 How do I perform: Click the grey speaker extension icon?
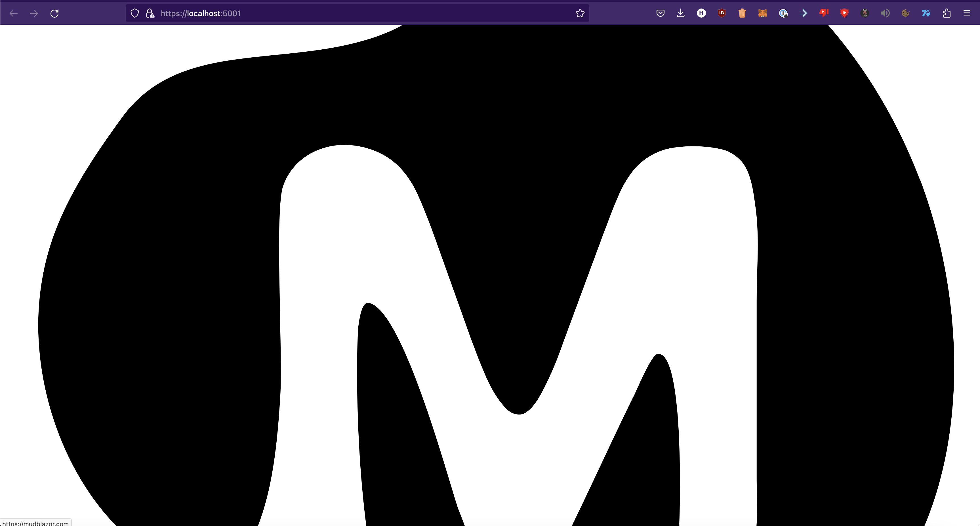pos(885,13)
